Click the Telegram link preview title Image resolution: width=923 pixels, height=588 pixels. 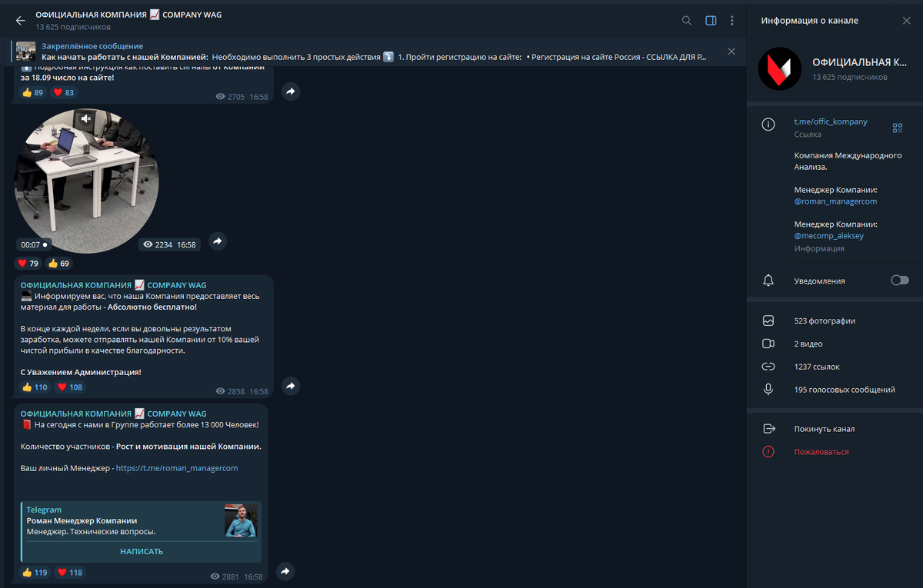(x=44, y=510)
